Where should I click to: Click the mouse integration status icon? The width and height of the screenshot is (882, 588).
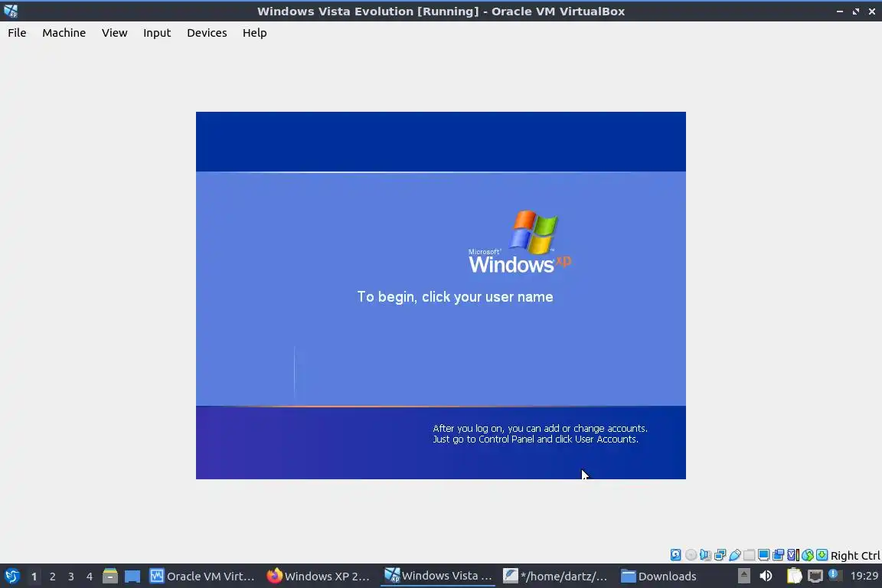(808, 555)
